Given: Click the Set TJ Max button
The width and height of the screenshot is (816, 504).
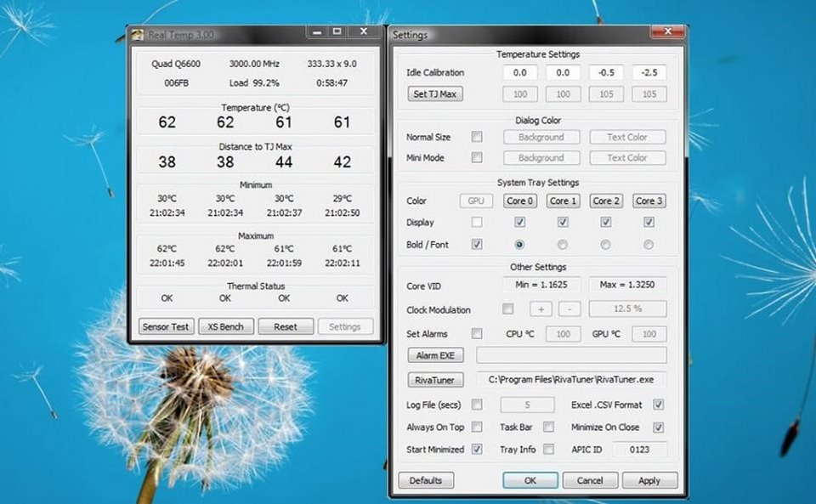Looking at the screenshot, I should [435, 94].
